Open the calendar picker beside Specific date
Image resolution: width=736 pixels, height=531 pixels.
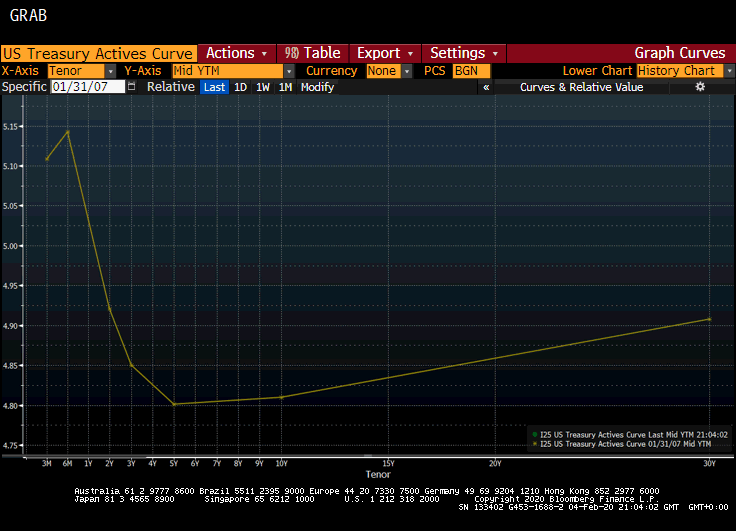pyautogui.click(x=131, y=86)
